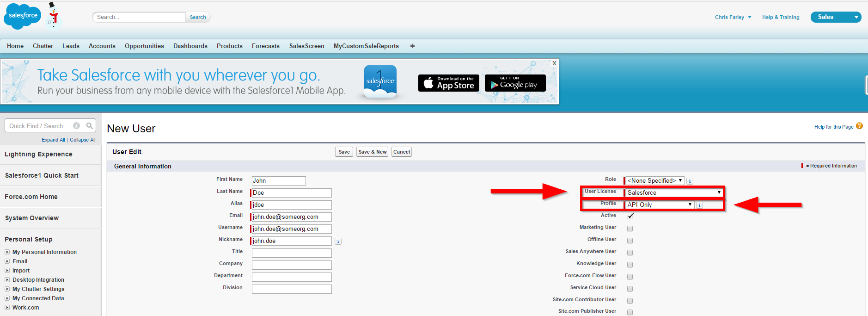The height and width of the screenshot is (316, 868).
Task: Click the Download on App Store badge
Action: (448, 83)
